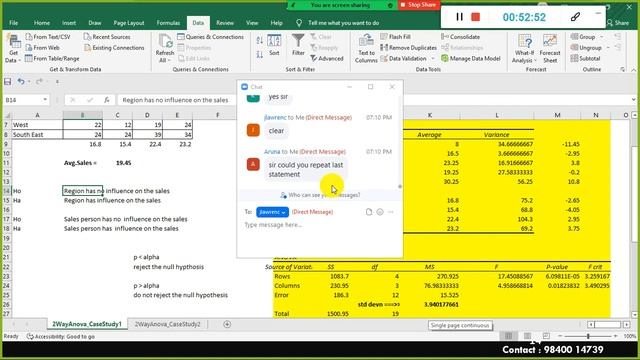Image resolution: width=640 pixels, height=360 pixels.
Task: Open the emoji picker in chat
Action: point(380,212)
